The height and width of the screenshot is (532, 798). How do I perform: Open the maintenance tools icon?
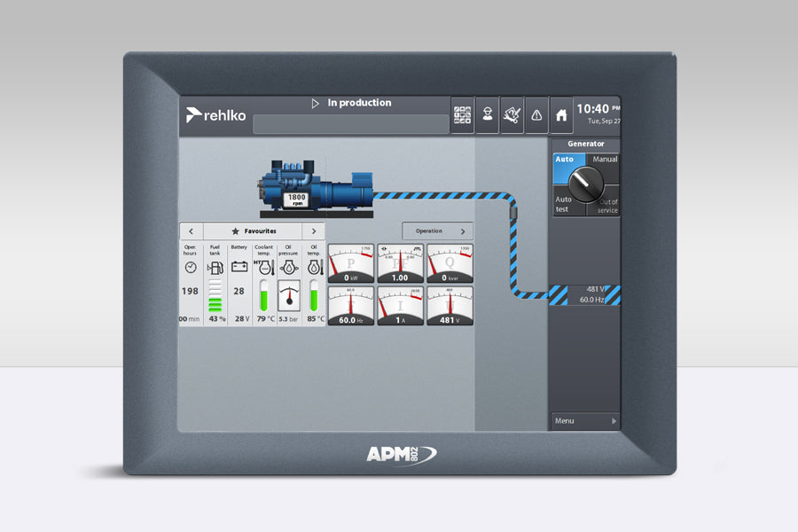tap(512, 115)
